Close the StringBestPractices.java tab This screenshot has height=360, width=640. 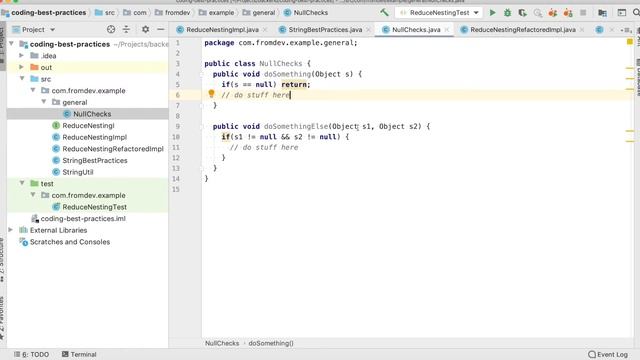pos(369,29)
